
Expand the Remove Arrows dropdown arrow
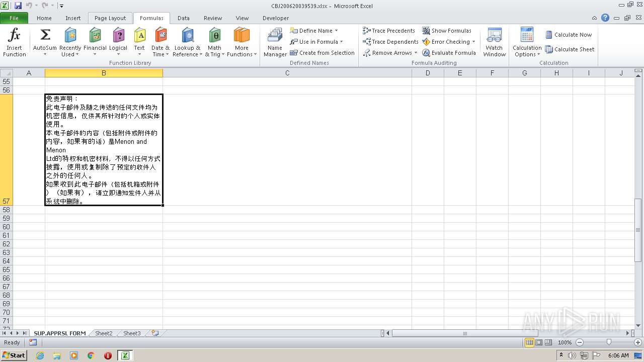(416, 53)
